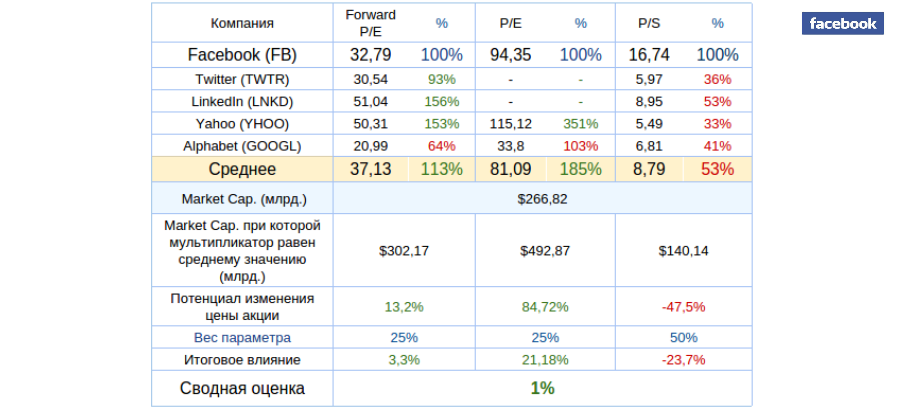Select the $140,14 market cap cell
902x412 pixels.
point(683,251)
